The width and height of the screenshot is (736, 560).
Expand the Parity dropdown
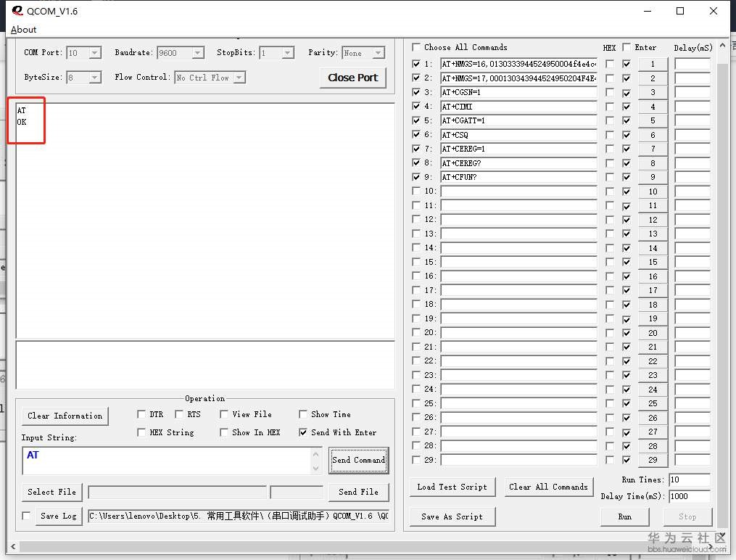(x=378, y=52)
